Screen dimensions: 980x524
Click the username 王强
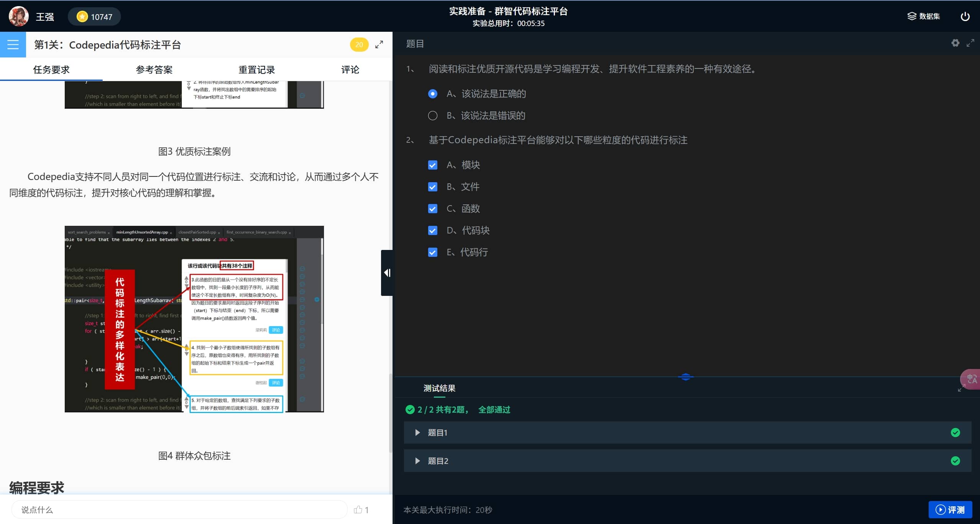click(45, 17)
